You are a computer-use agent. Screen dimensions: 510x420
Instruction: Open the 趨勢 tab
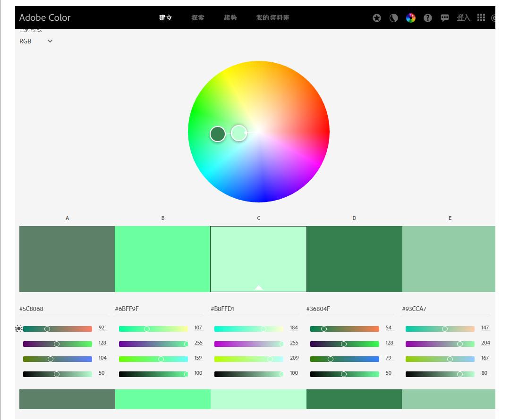pyautogui.click(x=230, y=18)
